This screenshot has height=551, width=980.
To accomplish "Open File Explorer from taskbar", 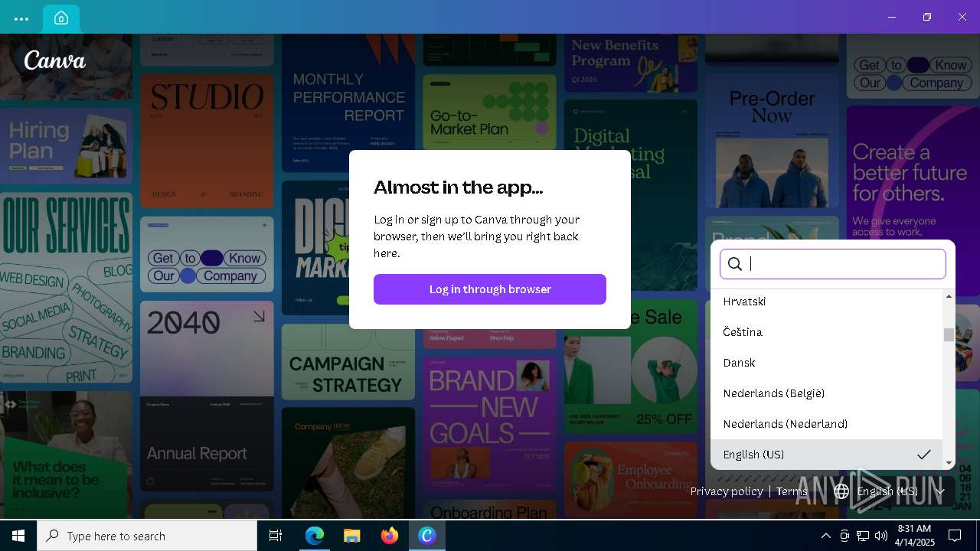I will click(x=352, y=536).
